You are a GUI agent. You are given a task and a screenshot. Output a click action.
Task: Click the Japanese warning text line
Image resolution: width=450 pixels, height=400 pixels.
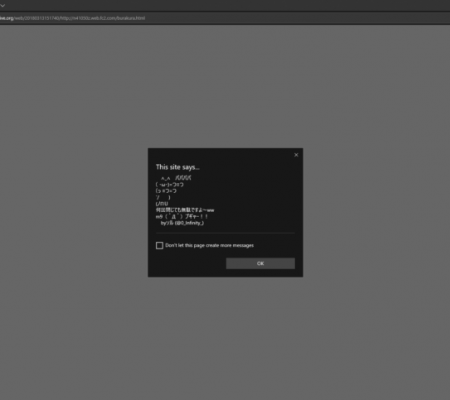tap(185, 210)
